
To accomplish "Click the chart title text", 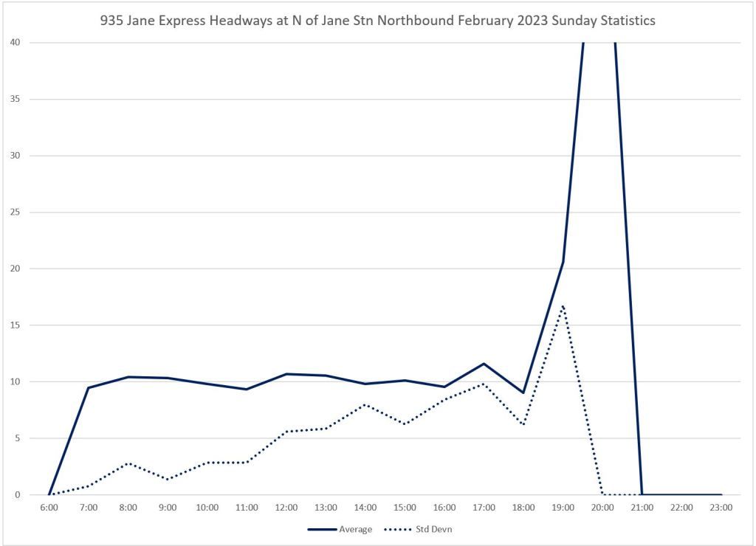I will pos(377,21).
